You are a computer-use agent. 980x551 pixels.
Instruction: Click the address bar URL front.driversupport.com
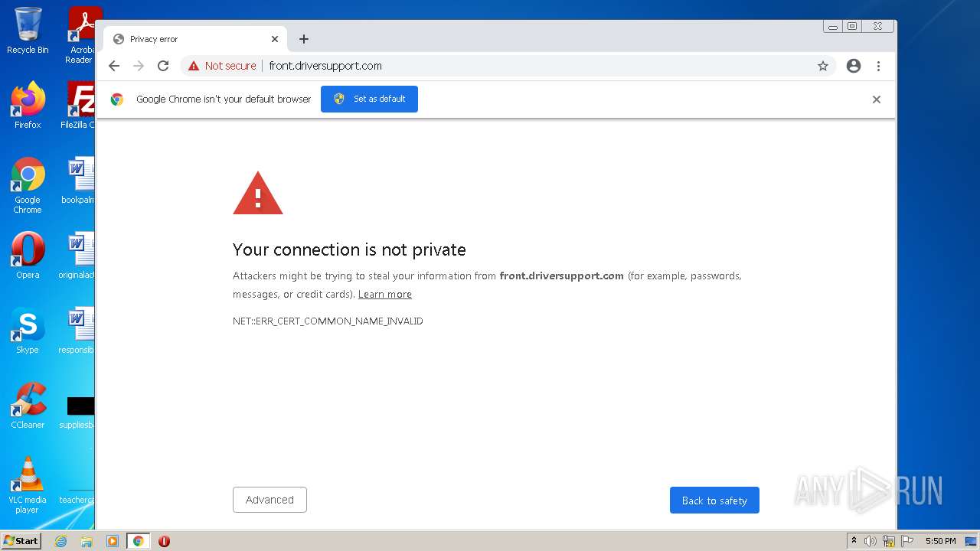tap(325, 66)
